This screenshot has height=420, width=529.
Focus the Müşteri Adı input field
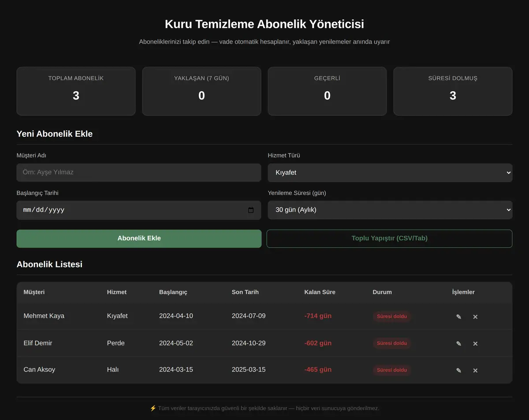pos(139,172)
